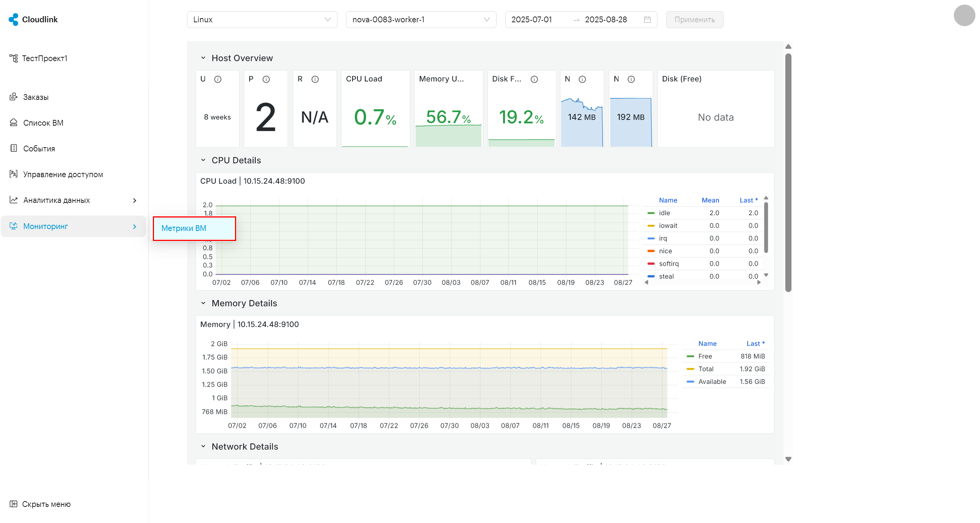Toggle softirq series in CPU legend

click(669, 264)
